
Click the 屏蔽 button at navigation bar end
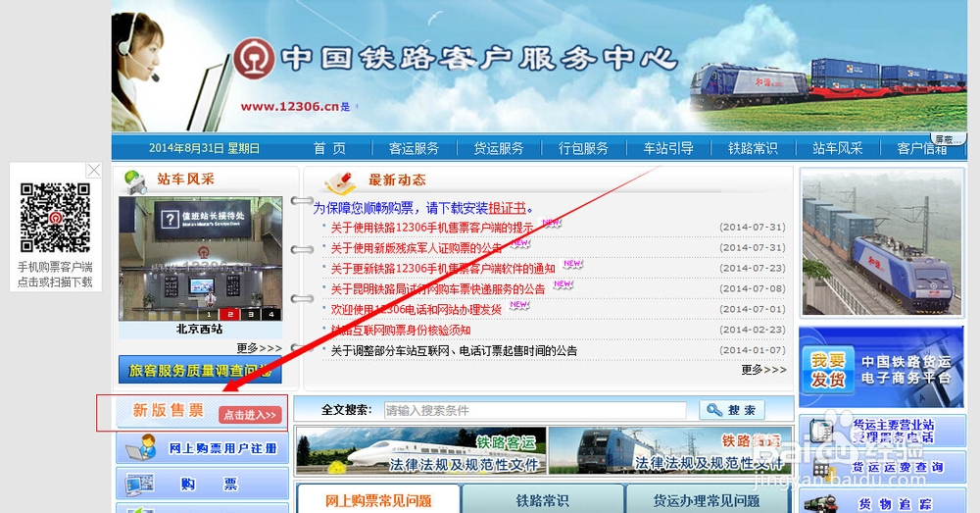click(948, 139)
